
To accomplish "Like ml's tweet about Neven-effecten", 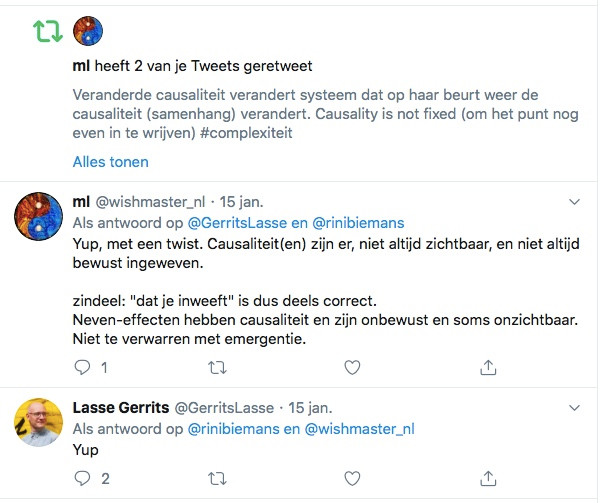I will tap(352, 367).
